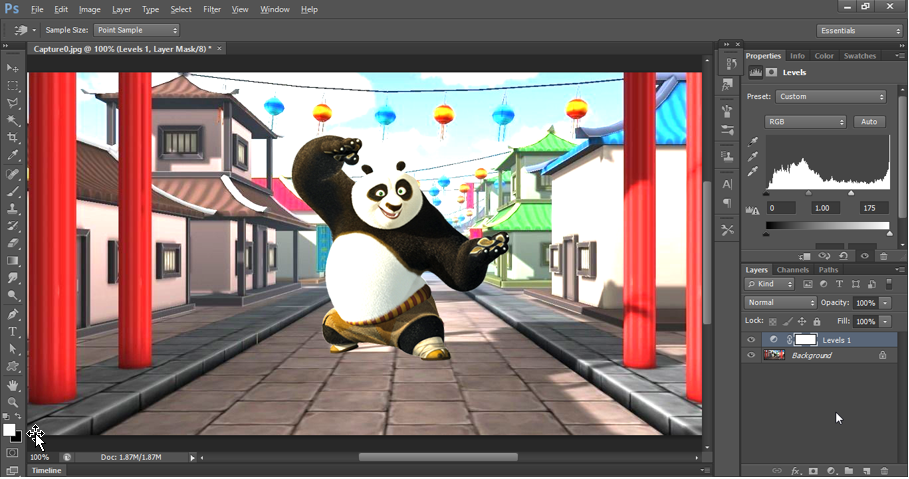Select the Path Selection tool
The image size is (909, 479).
12,349
